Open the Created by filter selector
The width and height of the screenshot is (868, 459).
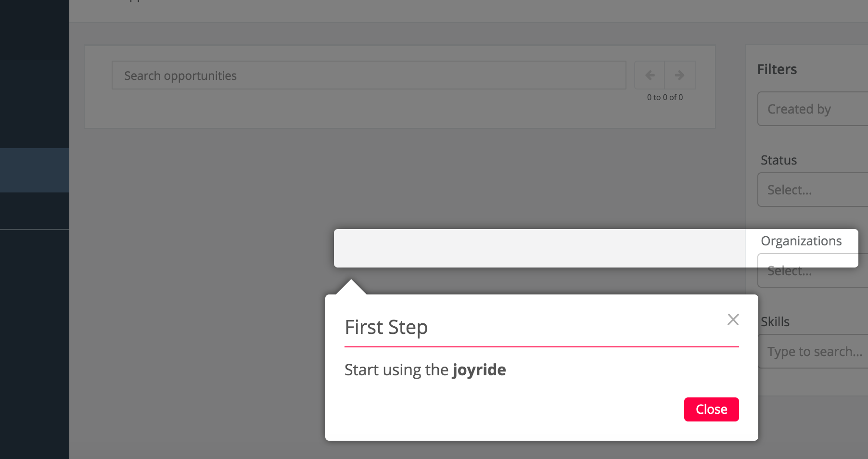pos(813,109)
